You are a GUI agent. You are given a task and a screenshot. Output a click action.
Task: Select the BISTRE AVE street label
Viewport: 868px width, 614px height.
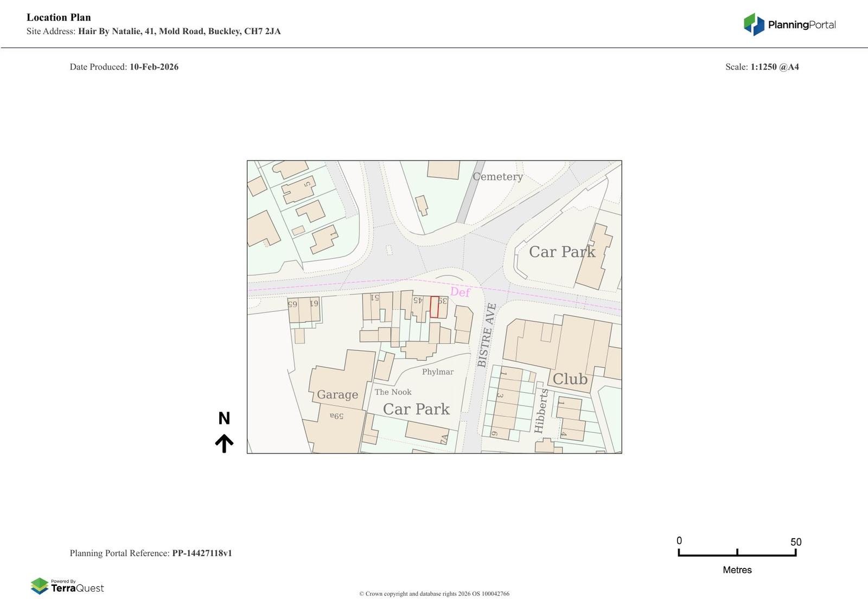point(487,335)
